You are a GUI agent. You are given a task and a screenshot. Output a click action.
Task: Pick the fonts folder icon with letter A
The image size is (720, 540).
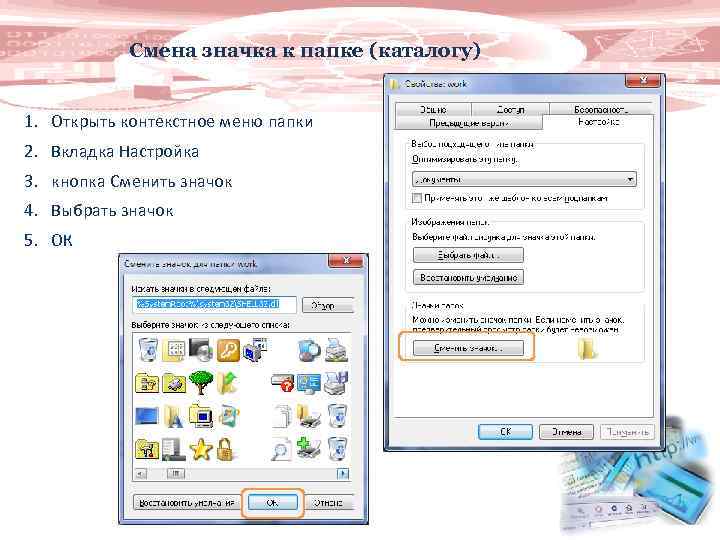pos(174,416)
